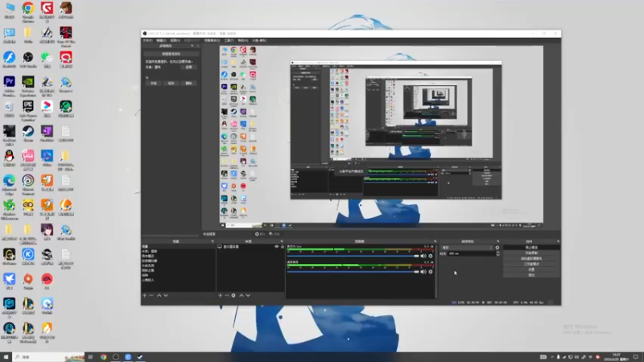The width and height of the screenshot is (644, 362).
Task: Toggle visibility eye of display capture source
Action: point(276,247)
